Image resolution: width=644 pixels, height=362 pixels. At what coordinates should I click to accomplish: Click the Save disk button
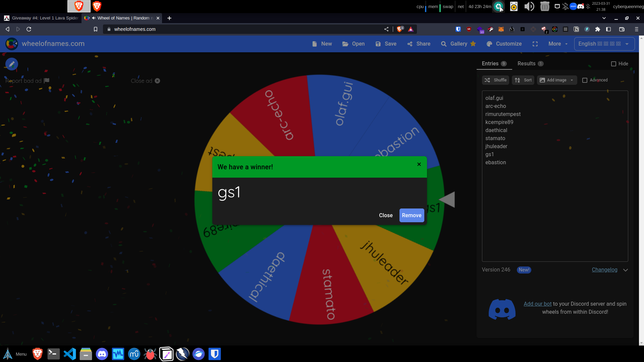386,44
